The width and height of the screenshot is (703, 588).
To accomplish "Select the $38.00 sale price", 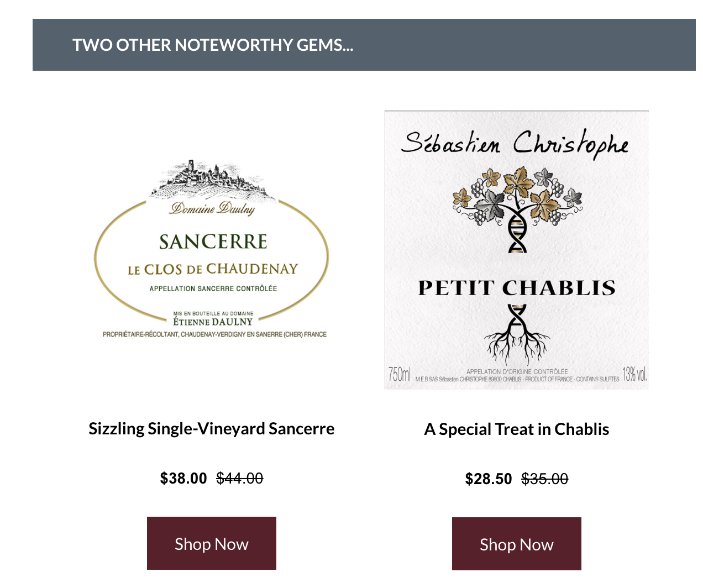I will pos(183,478).
